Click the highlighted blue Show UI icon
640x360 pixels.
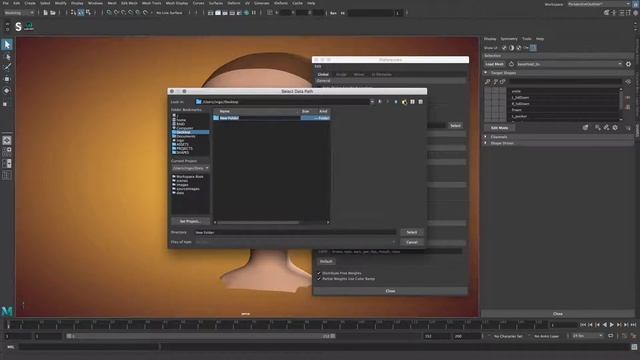pos(533,48)
